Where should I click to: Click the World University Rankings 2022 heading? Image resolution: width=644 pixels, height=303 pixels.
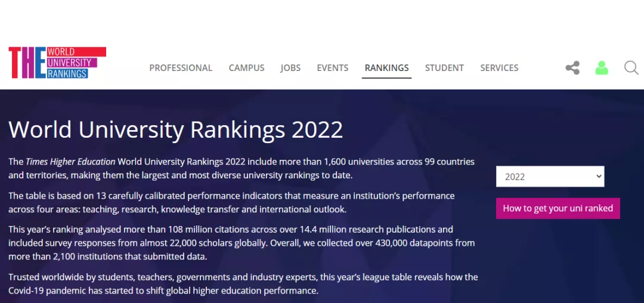tap(176, 130)
